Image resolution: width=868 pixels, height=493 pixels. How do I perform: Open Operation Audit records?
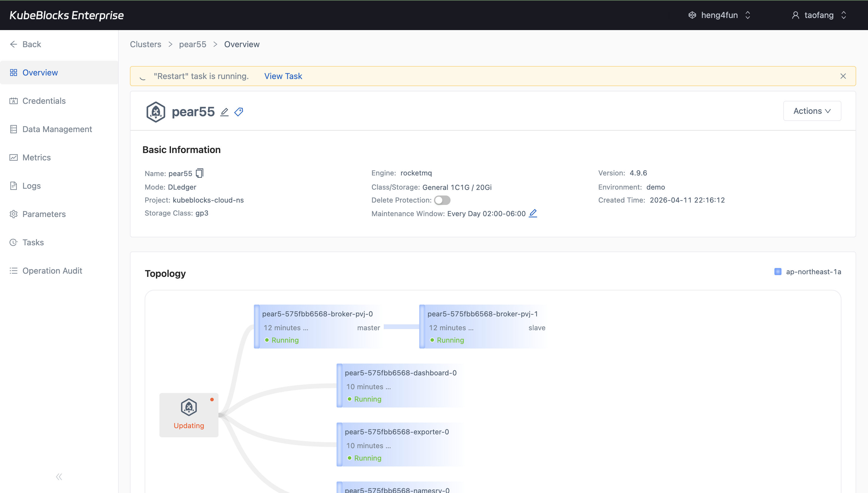(52, 270)
